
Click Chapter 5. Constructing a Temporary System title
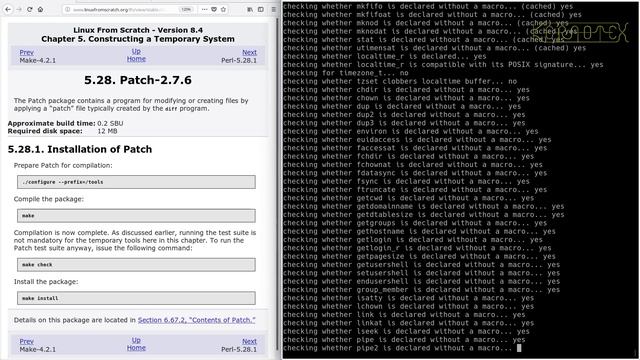(138, 39)
